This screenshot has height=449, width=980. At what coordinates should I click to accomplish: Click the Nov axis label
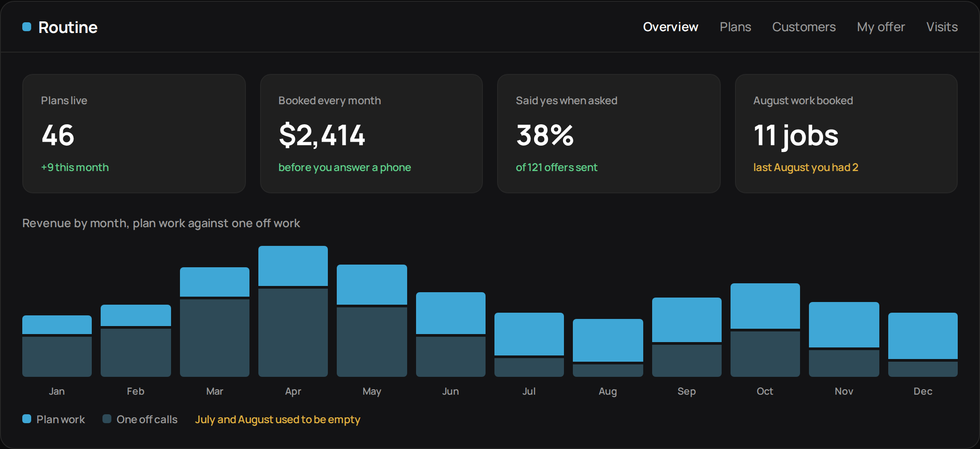click(844, 391)
